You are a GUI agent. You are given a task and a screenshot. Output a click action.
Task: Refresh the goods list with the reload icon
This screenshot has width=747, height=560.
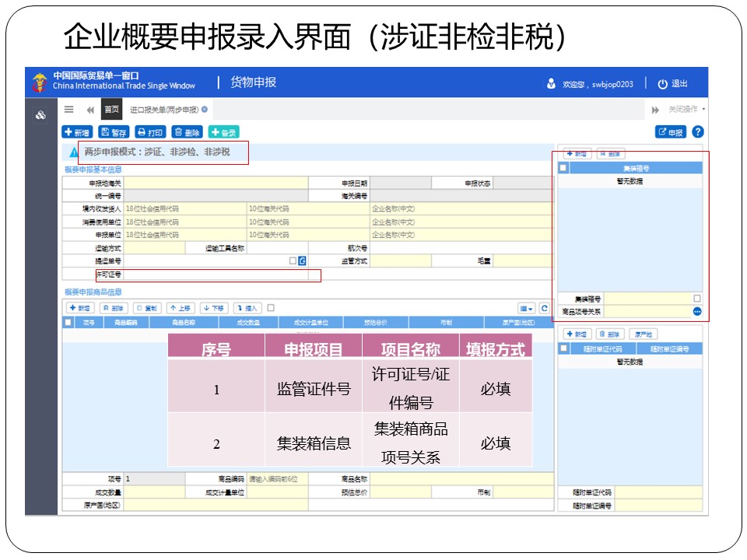[545, 308]
